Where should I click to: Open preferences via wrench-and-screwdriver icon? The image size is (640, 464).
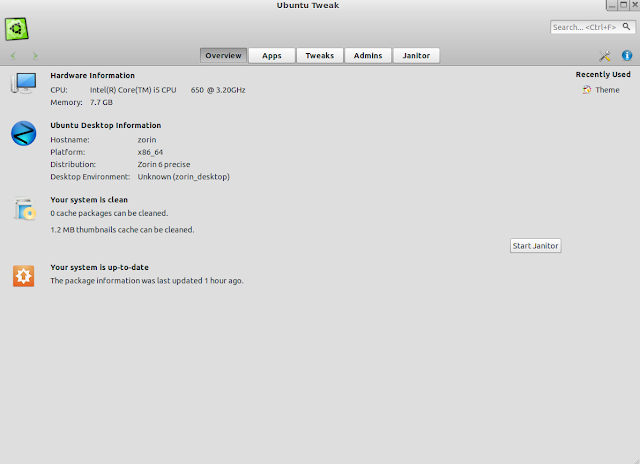click(x=604, y=56)
